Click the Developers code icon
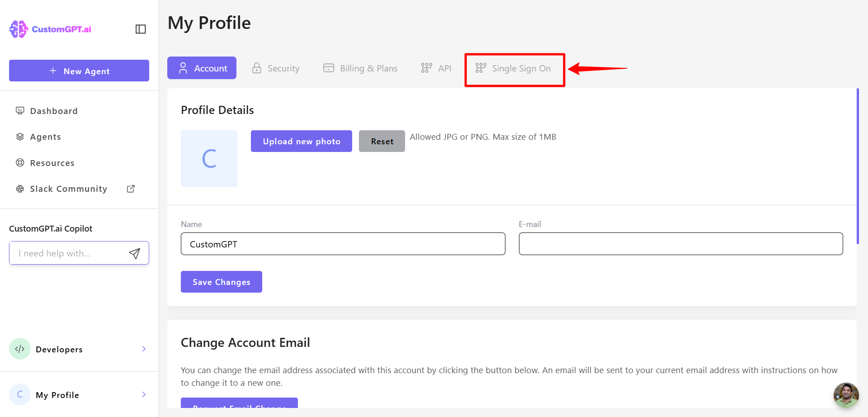The width and height of the screenshot is (868, 417). tap(20, 349)
